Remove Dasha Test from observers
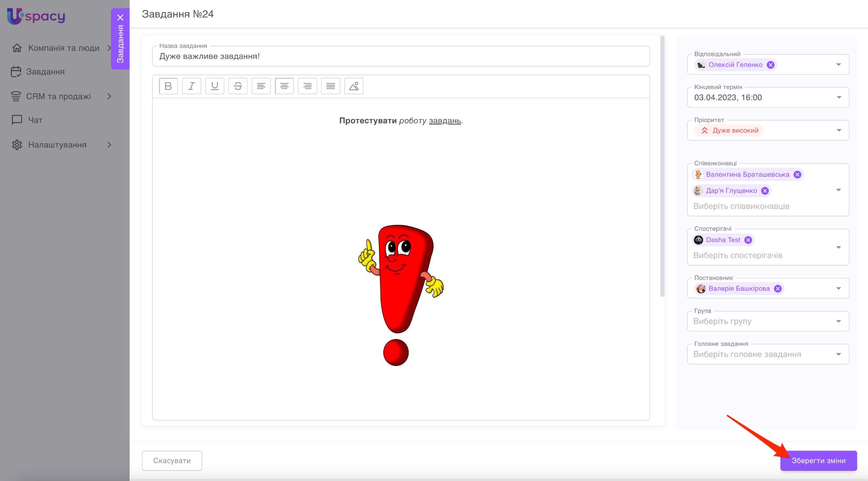This screenshot has width=868, height=481. click(748, 240)
